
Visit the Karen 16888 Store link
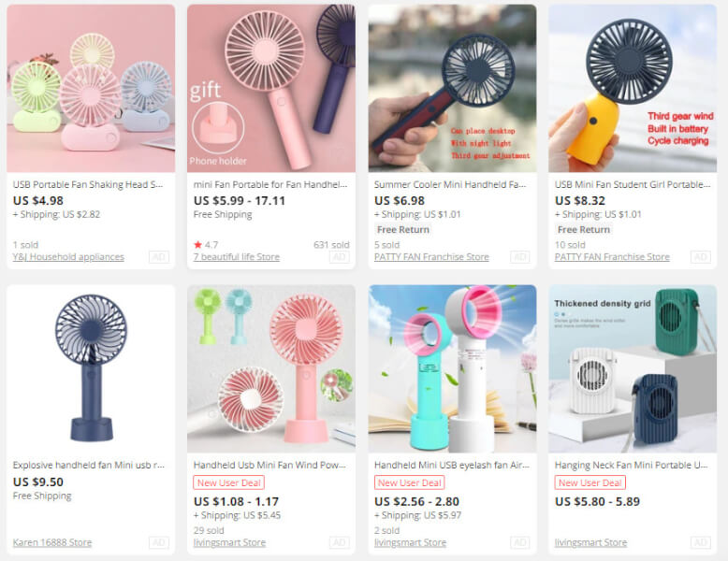pos(52,542)
